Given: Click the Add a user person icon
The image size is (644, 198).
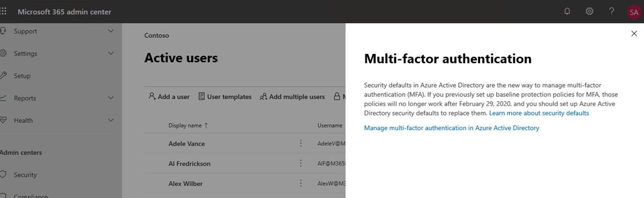Looking at the screenshot, I should click(152, 96).
